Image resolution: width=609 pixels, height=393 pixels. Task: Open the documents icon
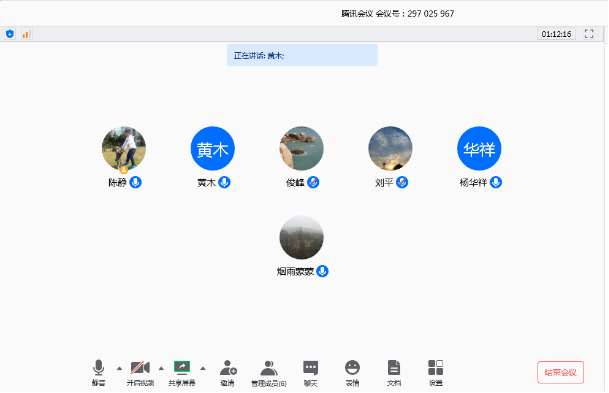pos(394,372)
